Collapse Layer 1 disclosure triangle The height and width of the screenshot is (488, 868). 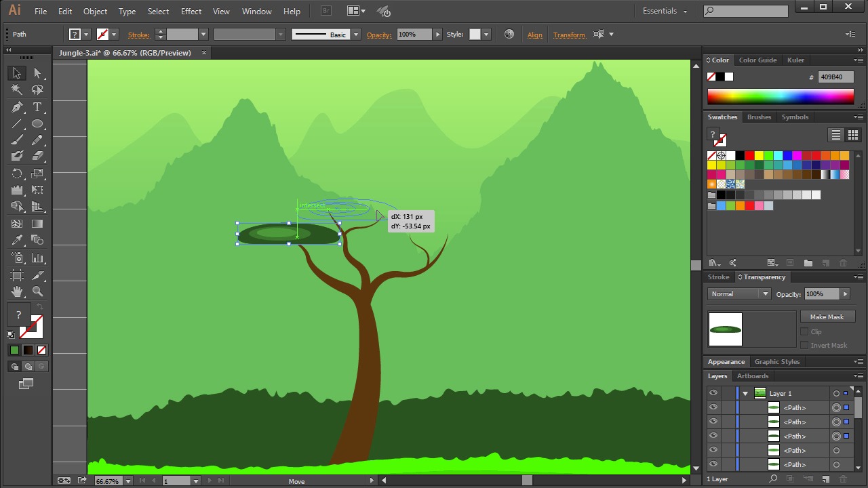pos(745,394)
